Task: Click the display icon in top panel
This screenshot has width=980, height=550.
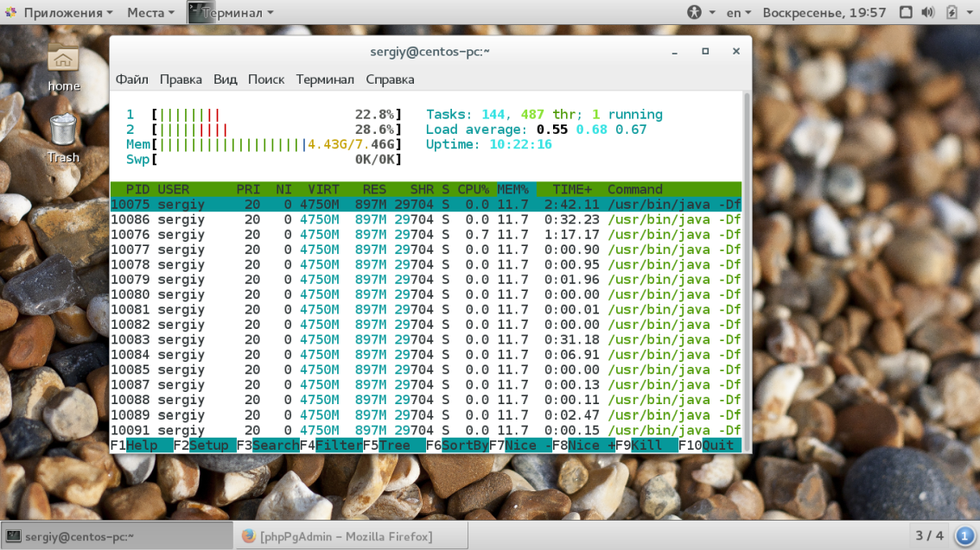Action: (906, 13)
